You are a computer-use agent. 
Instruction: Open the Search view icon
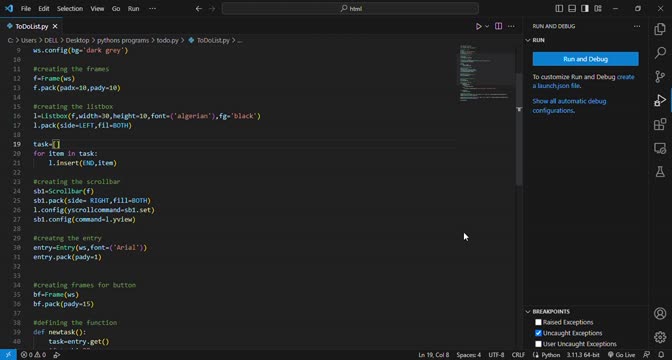(x=660, y=53)
